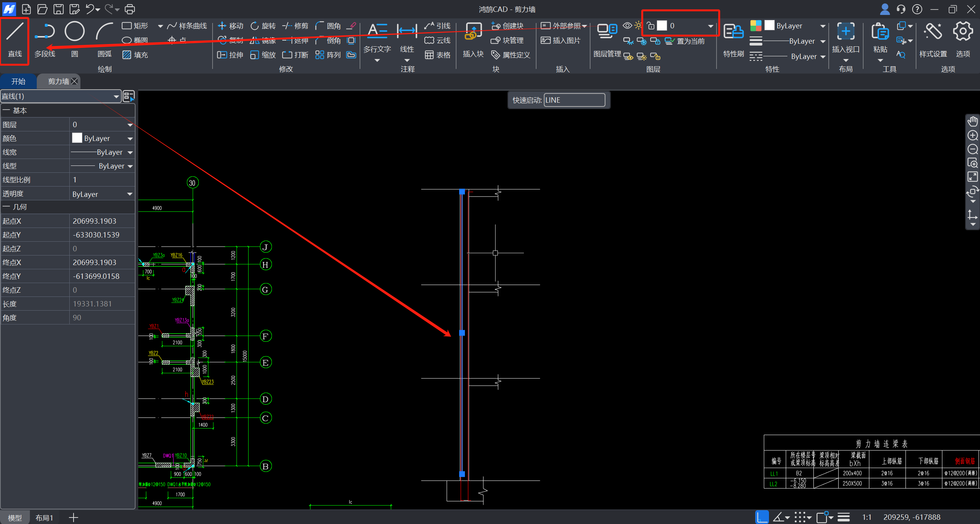
Task: Switch to 布局1 layout tab
Action: point(44,518)
